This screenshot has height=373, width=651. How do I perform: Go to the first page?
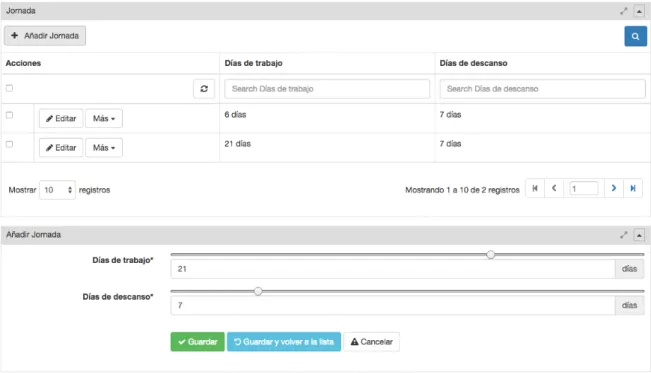[x=535, y=188]
